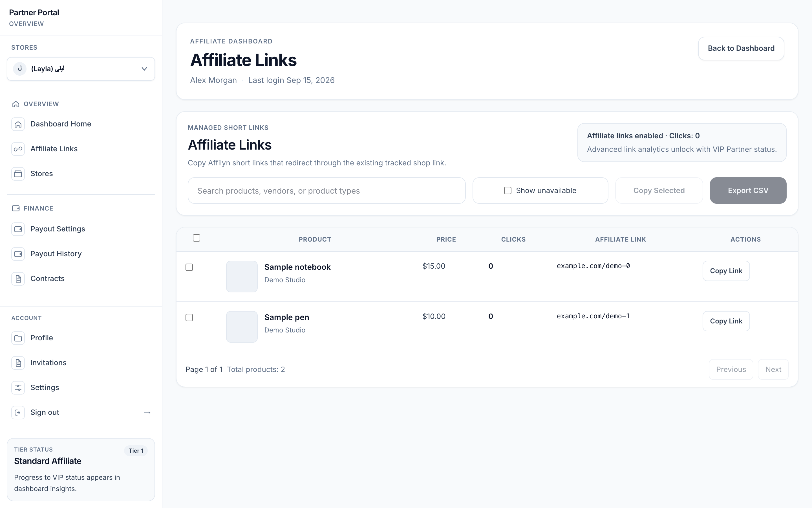The width and height of the screenshot is (812, 508).
Task: Click the storefront icon beside Stores
Action: coord(18,174)
